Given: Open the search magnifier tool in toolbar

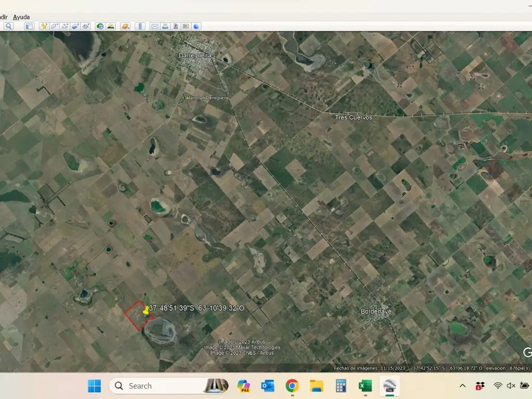Looking at the screenshot, I should 9,26.
